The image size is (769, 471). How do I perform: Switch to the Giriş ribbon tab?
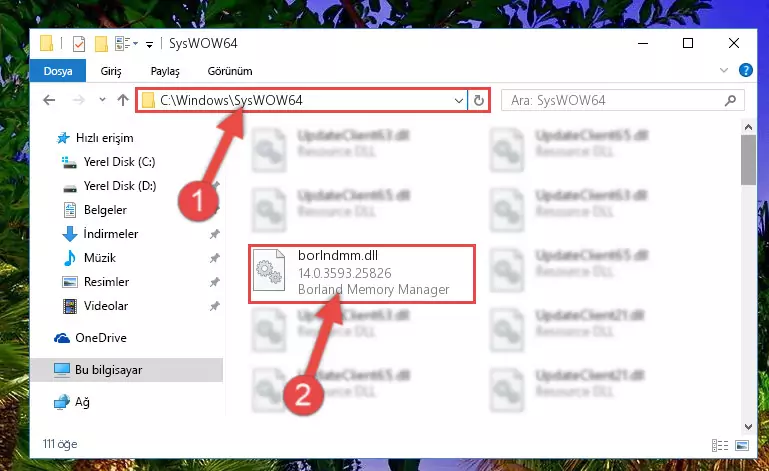tap(111, 71)
